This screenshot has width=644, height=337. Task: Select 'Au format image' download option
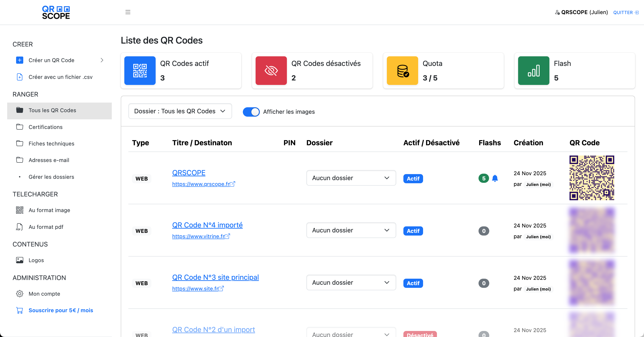coord(49,210)
